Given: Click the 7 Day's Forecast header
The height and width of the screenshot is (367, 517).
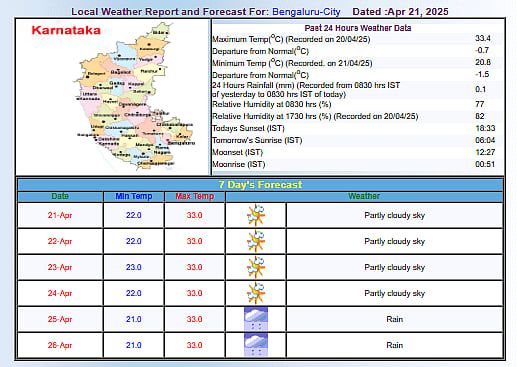Looking at the screenshot, I should [x=260, y=185].
